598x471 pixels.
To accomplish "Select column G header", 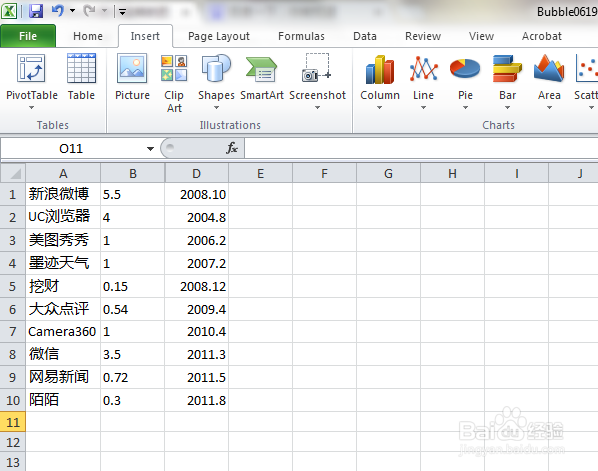I will pyautogui.click(x=388, y=174).
